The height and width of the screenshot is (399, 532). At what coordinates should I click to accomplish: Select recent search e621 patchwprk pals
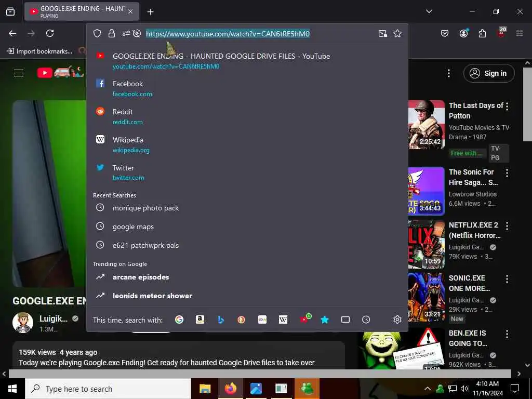tap(247, 245)
